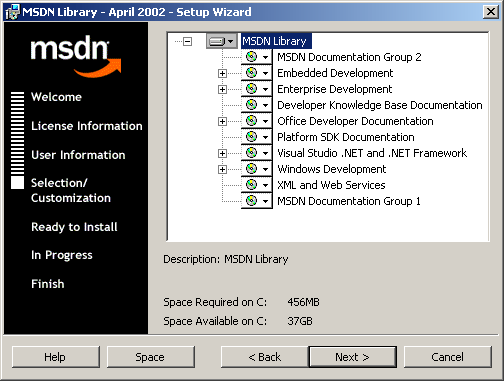Select Office Developer Documentation item

(355, 121)
